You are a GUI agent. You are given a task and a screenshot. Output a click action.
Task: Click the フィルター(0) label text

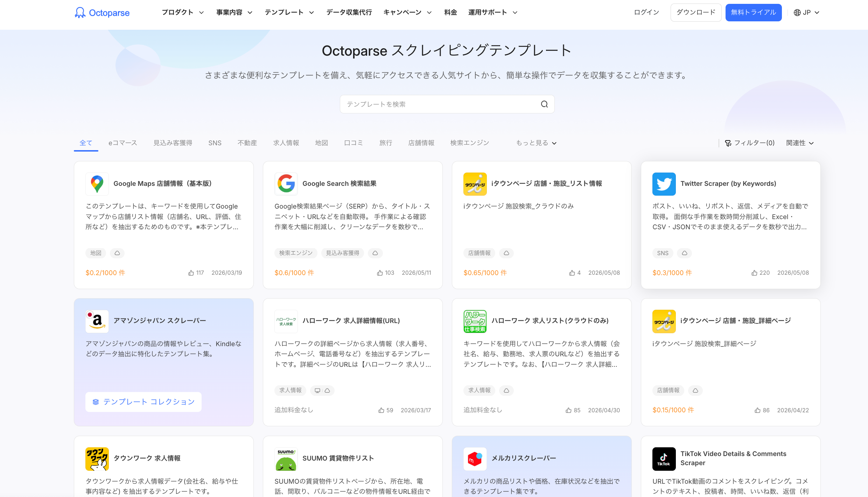click(754, 143)
